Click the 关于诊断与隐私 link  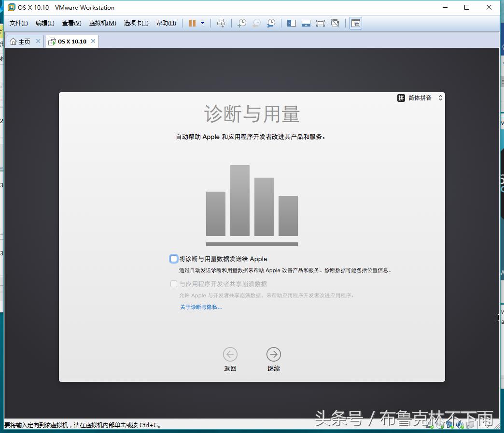201,307
